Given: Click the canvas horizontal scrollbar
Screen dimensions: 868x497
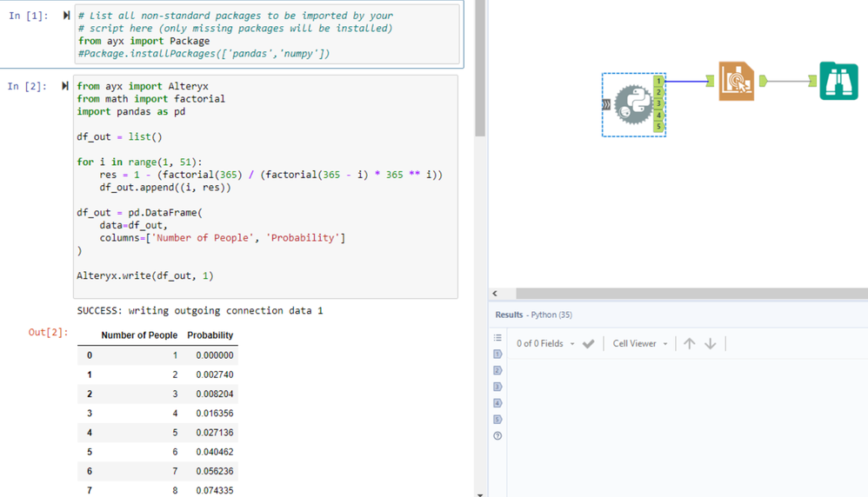Looking at the screenshot, I should [x=692, y=293].
